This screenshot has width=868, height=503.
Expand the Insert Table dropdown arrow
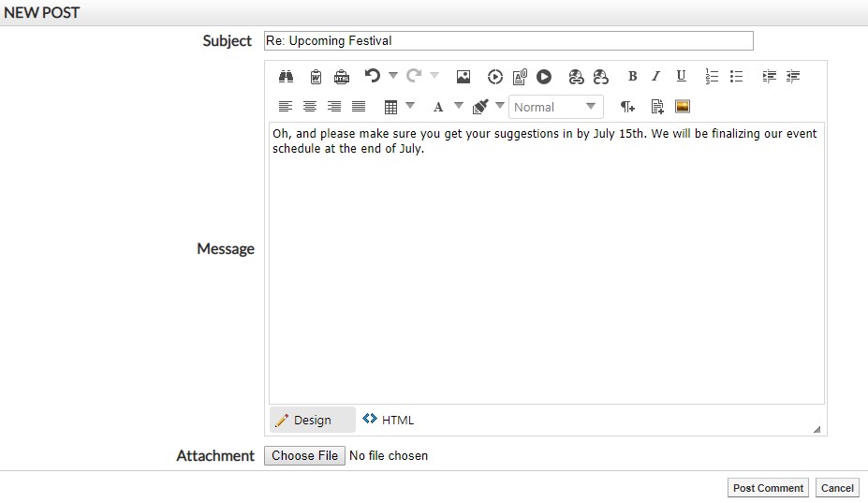coord(410,106)
